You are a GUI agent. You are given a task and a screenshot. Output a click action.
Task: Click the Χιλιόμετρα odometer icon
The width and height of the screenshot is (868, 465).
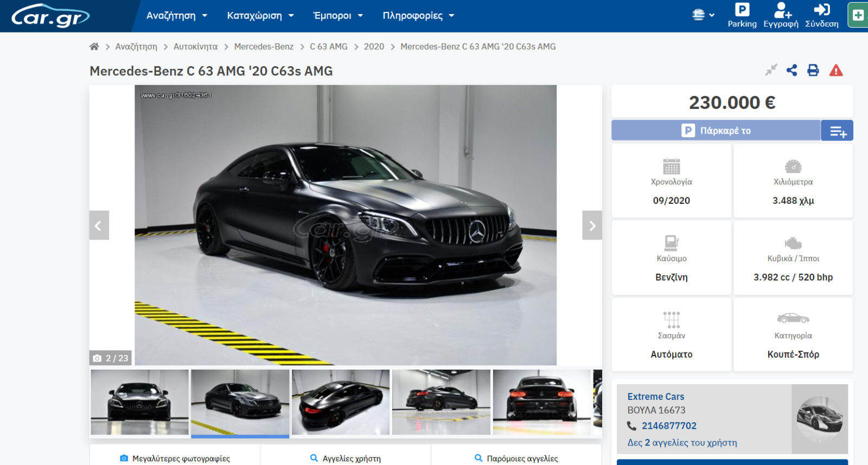point(793,166)
